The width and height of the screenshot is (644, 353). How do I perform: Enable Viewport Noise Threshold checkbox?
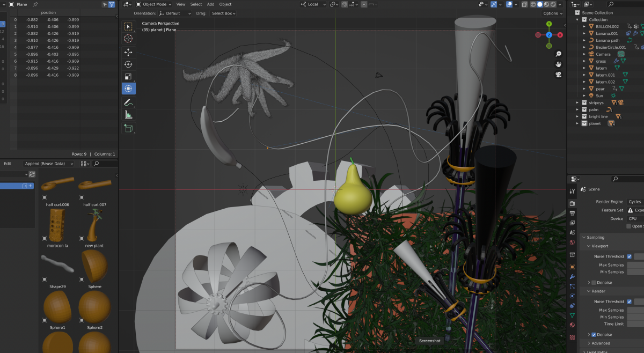click(629, 256)
